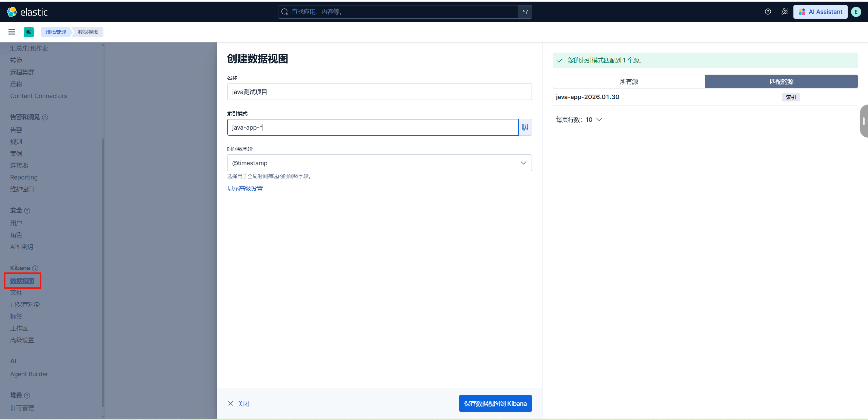Click 保存数据视图到 Kibana button
Viewport: 868px width, 420px height.
[x=495, y=403]
